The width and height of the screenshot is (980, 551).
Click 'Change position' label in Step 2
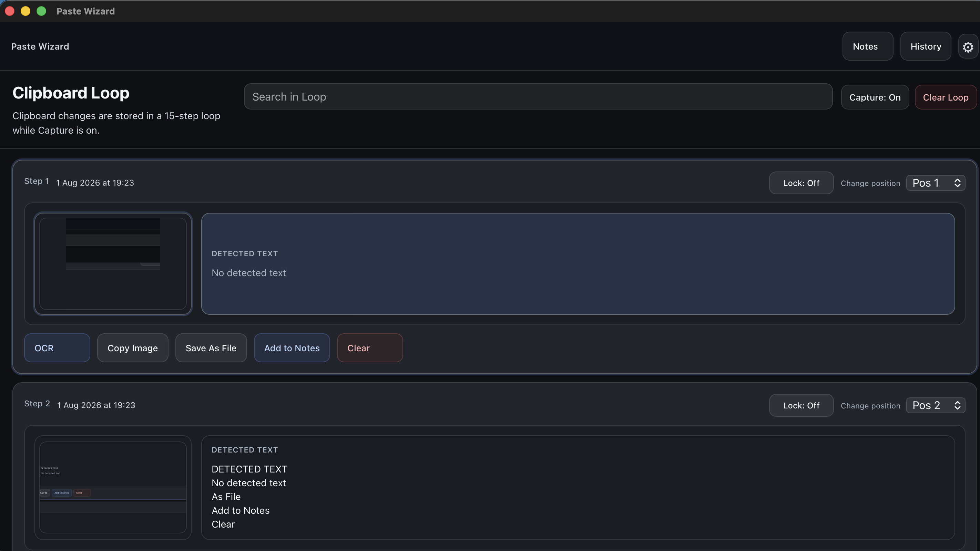click(870, 406)
